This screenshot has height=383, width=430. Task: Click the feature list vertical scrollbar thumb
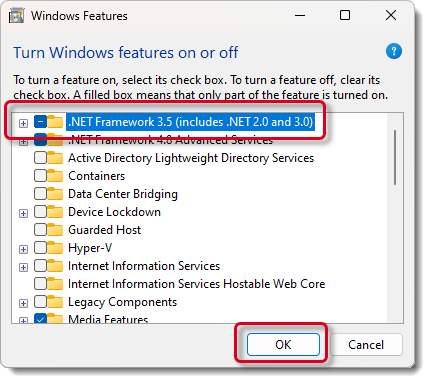point(395,157)
